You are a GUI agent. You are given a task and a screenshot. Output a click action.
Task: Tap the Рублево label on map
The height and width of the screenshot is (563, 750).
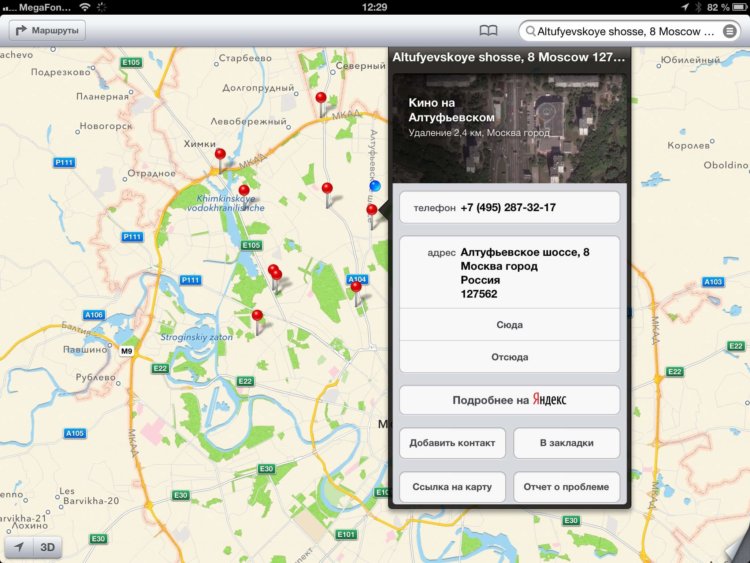tap(96, 377)
